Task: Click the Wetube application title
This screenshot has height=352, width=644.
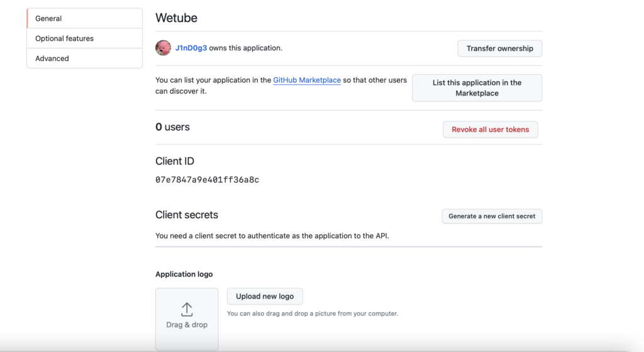Action: pyautogui.click(x=176, y=18)
